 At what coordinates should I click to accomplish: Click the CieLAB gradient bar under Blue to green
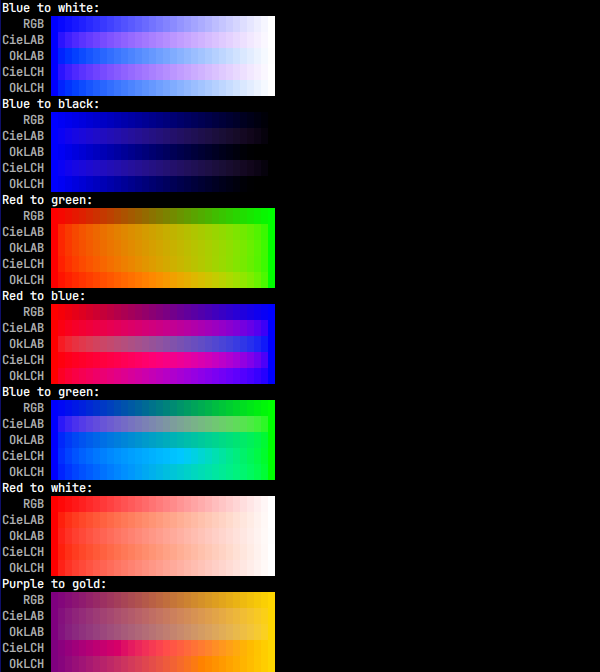coord(163,424)
